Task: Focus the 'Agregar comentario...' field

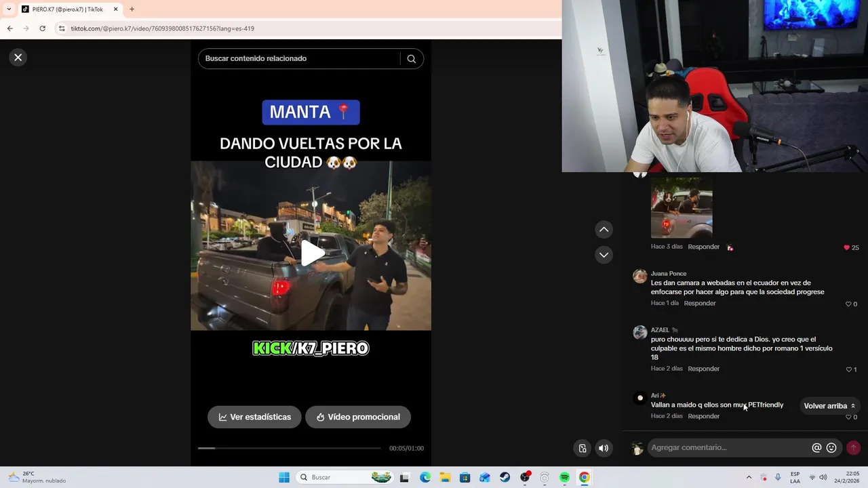Action: [728, 447]
